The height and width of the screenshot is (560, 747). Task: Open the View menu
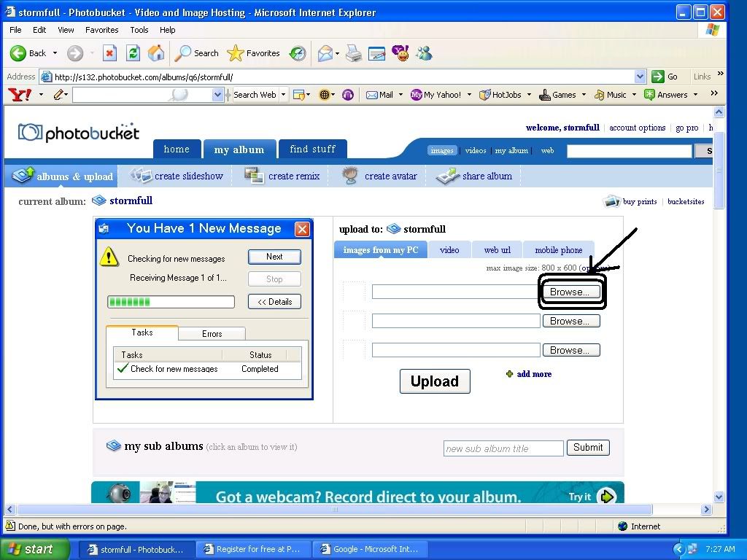[x=66, y=30]
